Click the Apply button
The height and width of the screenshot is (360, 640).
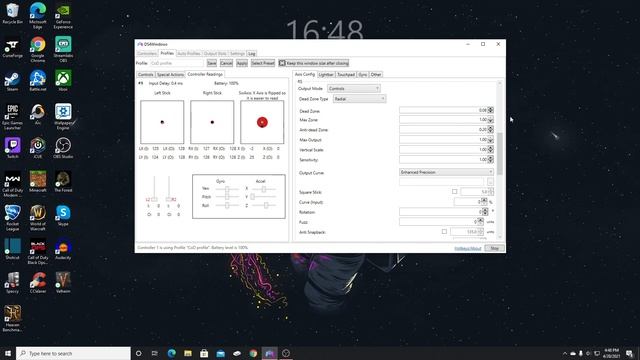[x=242, y=63]
